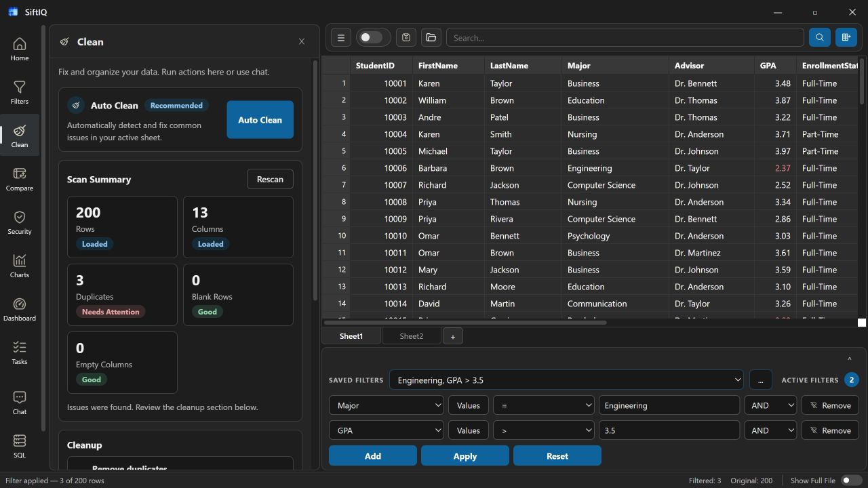Click the table vertical scrollbar
The height and width of the screenshot is (488, 868).
click(862, 81)
